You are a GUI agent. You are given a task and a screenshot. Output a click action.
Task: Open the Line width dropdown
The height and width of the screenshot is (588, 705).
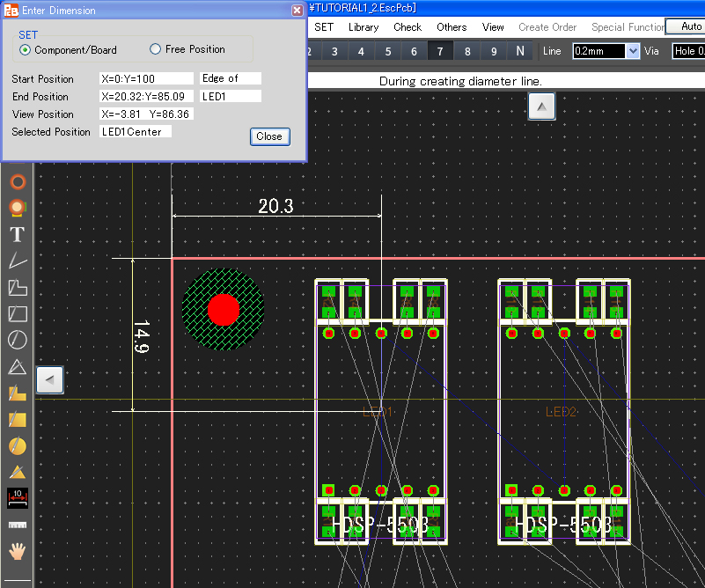pyautogui.click(x=633, y=51)
